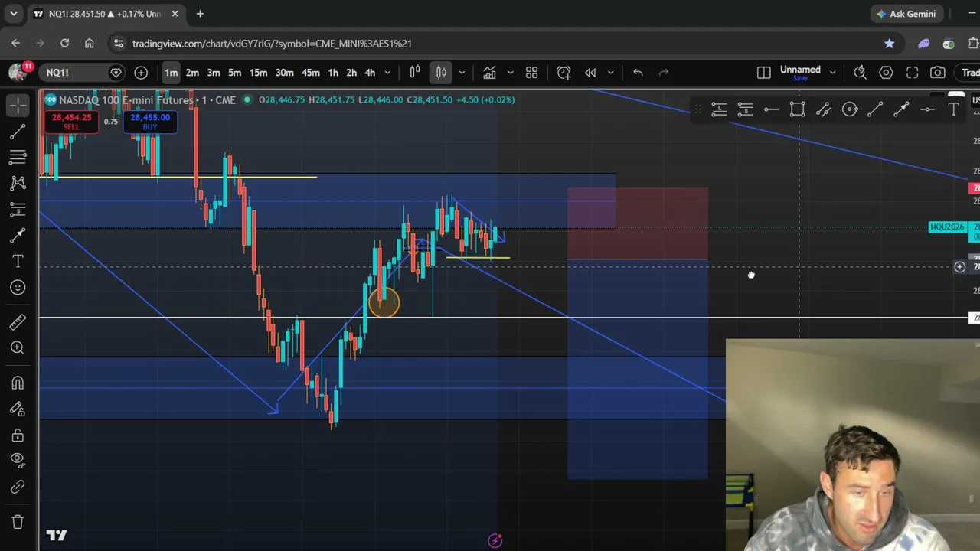Select the 30m timeframe
The image size is (980, 551).
coord(284,73)
